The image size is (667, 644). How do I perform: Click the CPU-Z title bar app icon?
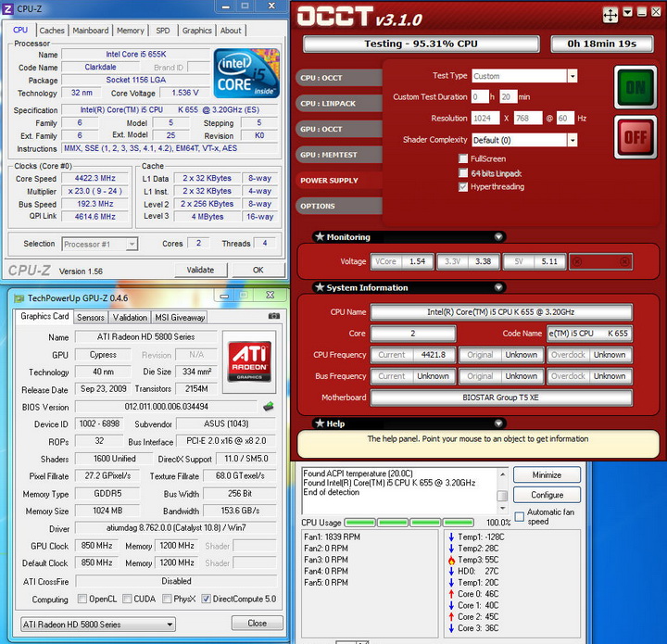[8, 8]
